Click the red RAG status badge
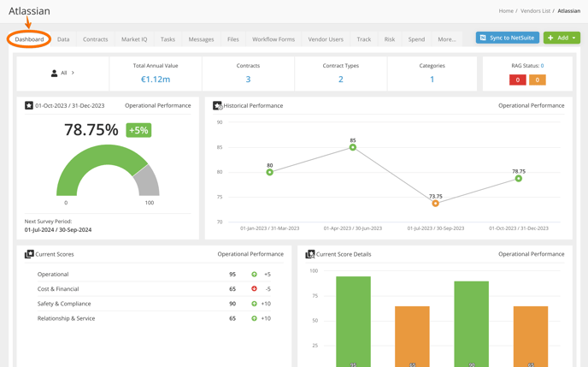Screen dimensions: 588x367 tap(518, 80)
